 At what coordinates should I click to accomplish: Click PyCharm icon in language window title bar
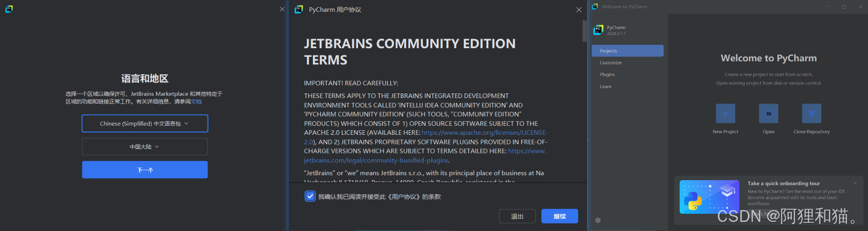pyautogui.click(x=9, y=9)
